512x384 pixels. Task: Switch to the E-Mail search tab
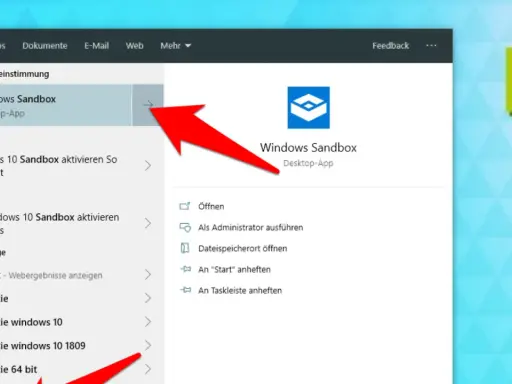point(96,46)
